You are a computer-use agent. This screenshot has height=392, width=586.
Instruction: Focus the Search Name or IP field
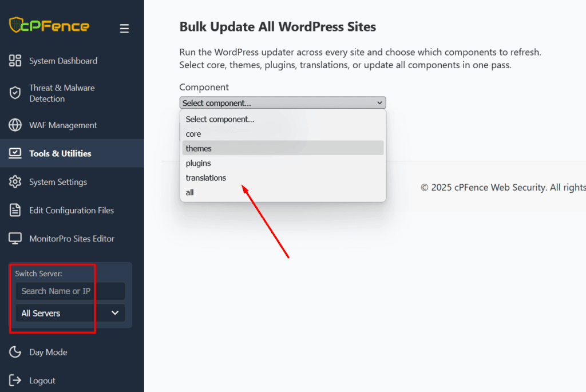[x=70, y=291]
